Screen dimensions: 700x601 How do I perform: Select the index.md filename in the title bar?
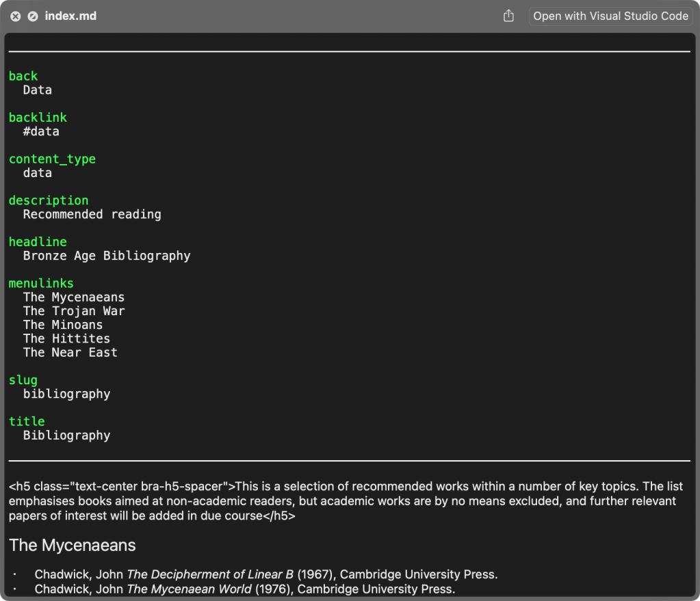70,16
